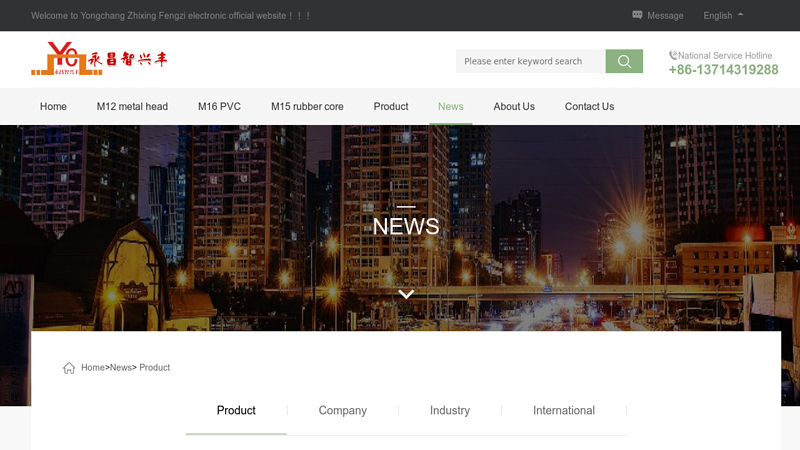Click the phone icon beside National Service Hotline
800x450 pixels.
coord(673,56)
